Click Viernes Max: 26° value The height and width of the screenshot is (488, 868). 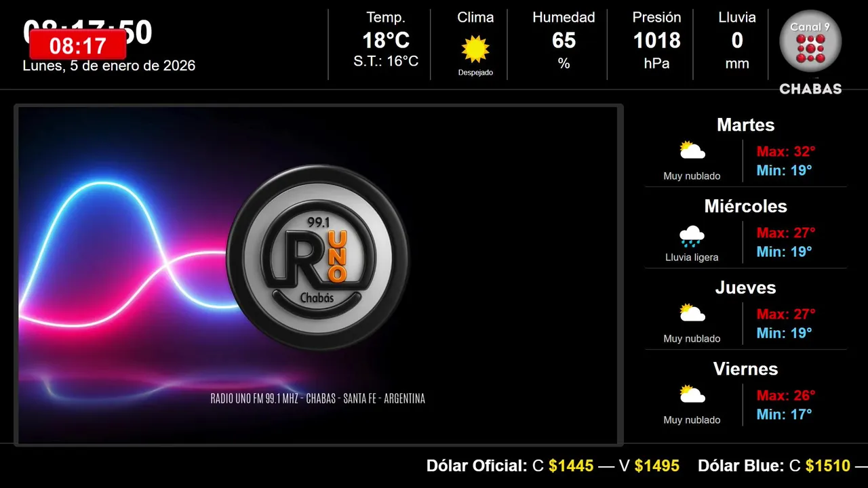(786, 395)
